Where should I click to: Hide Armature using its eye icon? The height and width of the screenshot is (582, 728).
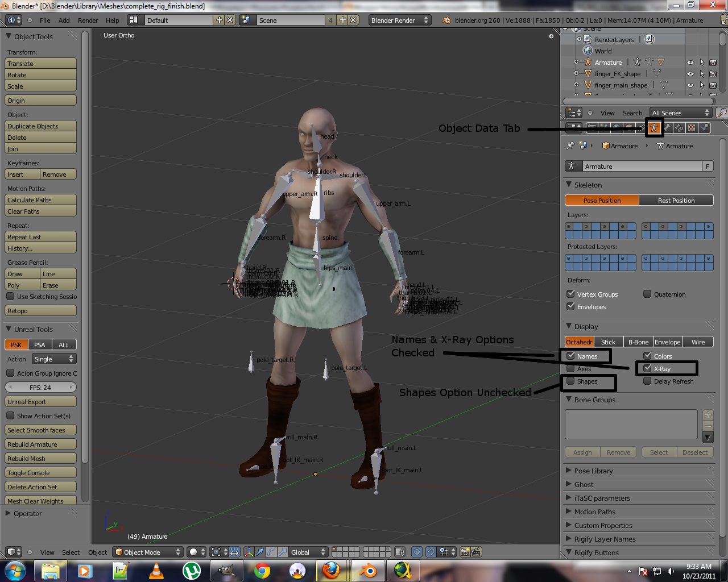(690, 63)
